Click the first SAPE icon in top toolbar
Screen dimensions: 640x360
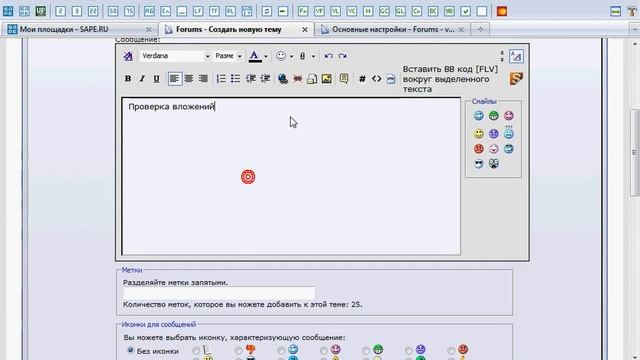8,11
